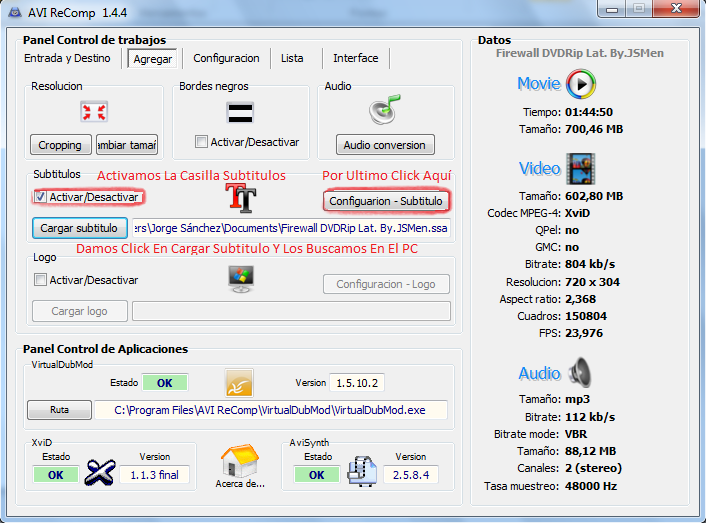The width and height of the screenshot is (706, 523).
Task: Click the red TT subtitle icon
Action: (x=241, y=198)
